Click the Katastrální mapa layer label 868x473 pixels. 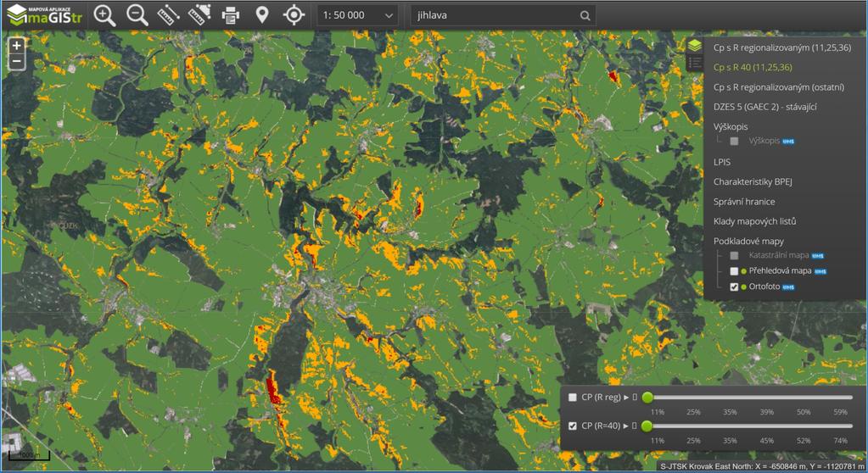(x=778, y=256)
